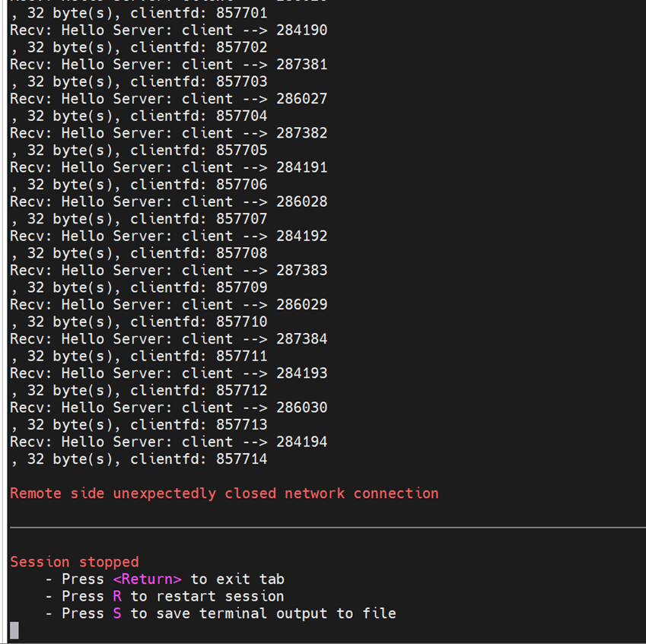The image size is (646, 644).
Task: Click the client number 287381
Action: pos(302,65)
